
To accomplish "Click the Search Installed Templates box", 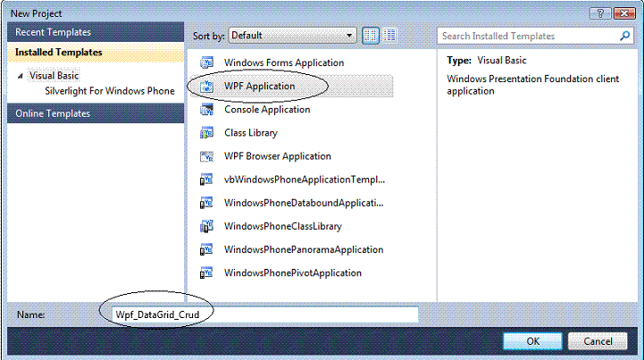I will pos(527,36).
